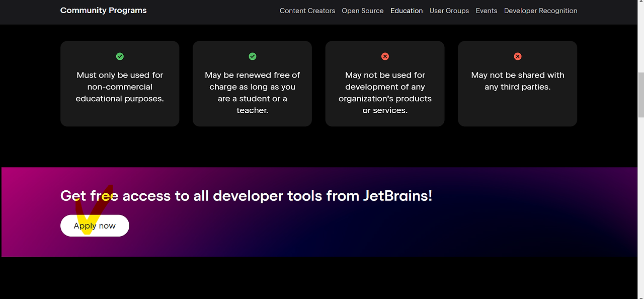This screenshot has height=299, width=644.
Task: Select the Education menu item
Action: (x=407, y=11)
